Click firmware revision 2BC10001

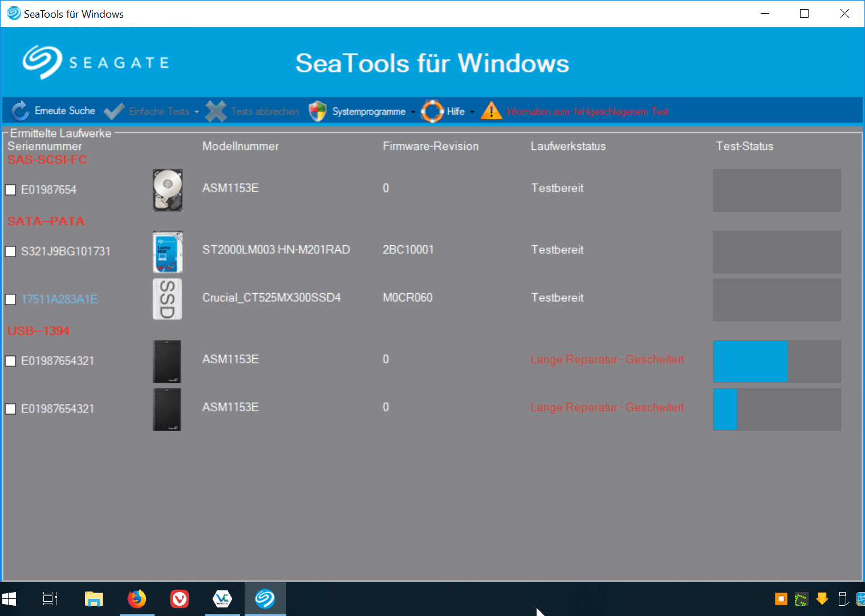point(408,250)
